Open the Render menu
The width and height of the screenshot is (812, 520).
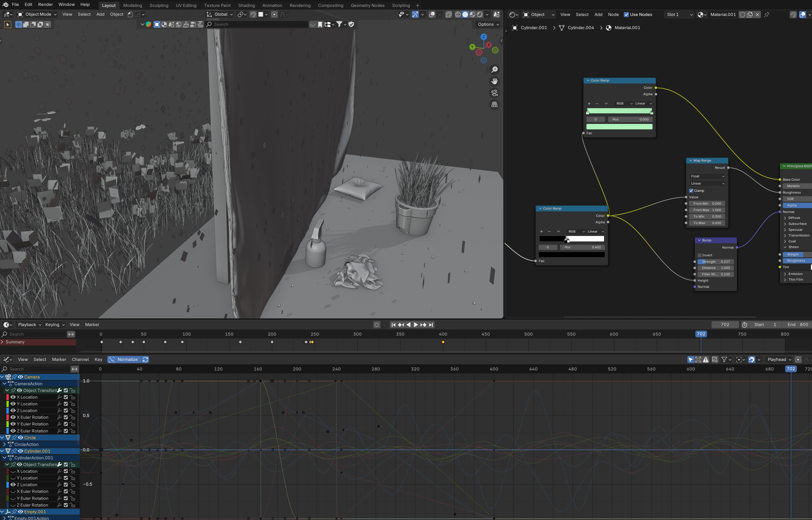[45, 4]
